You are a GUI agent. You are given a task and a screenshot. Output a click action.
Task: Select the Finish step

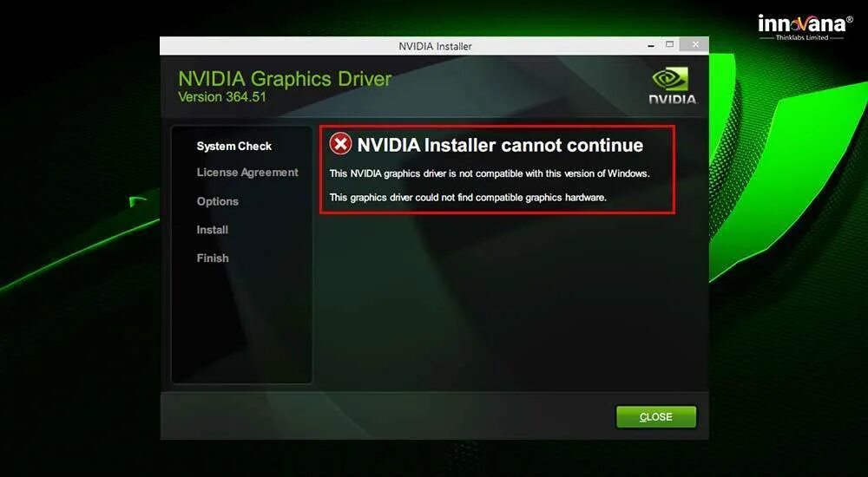(x=213, y=258)
